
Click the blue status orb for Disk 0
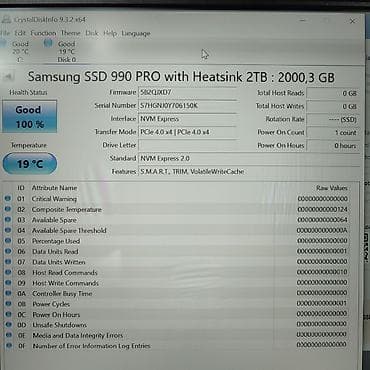click(x=48, y=43)
